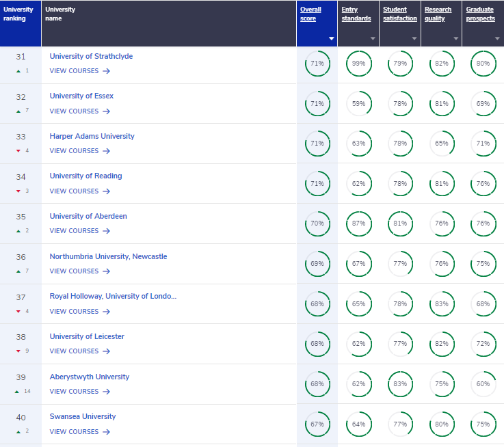Expand the Graduate prospects sort arrow
Screen dimensions: 504x447
497,39
